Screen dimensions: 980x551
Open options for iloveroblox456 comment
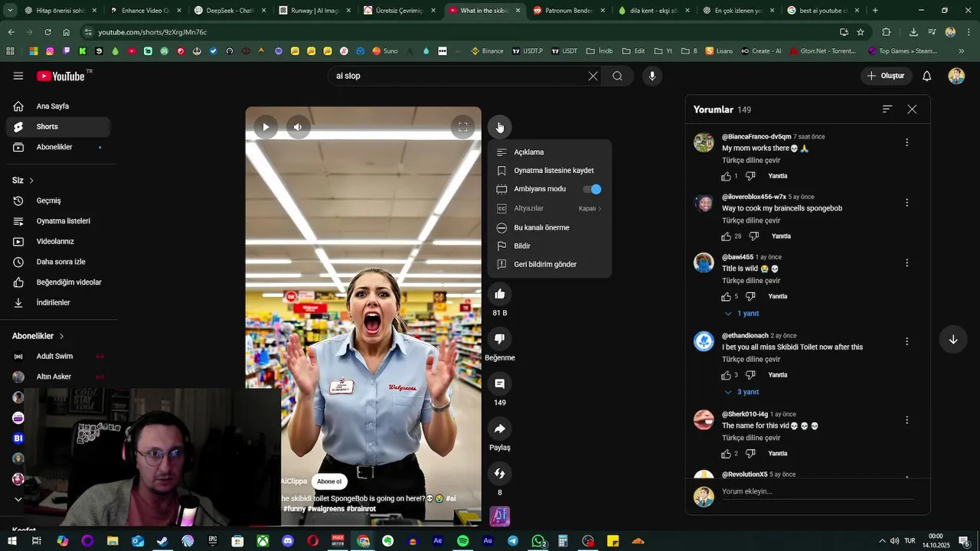point(906,203)
